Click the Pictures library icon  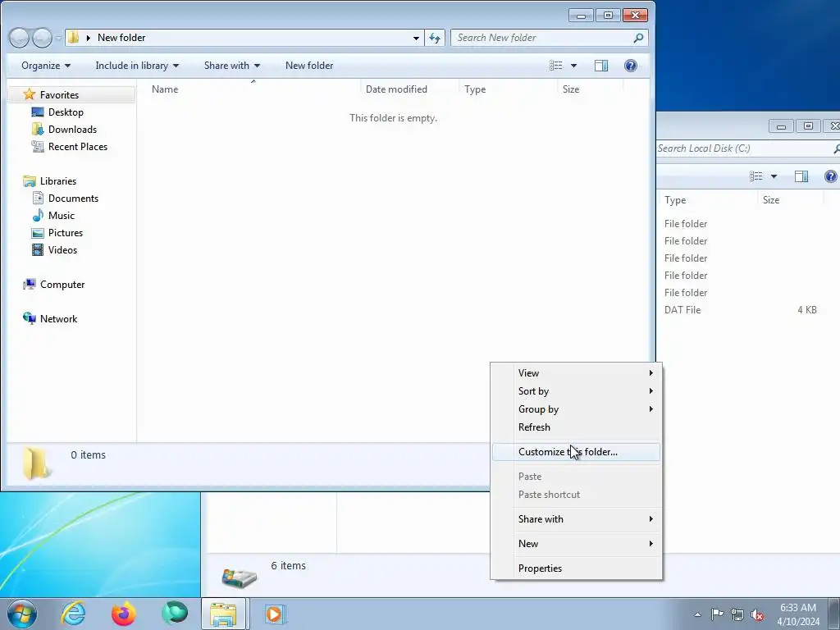[x=38, y=232]
